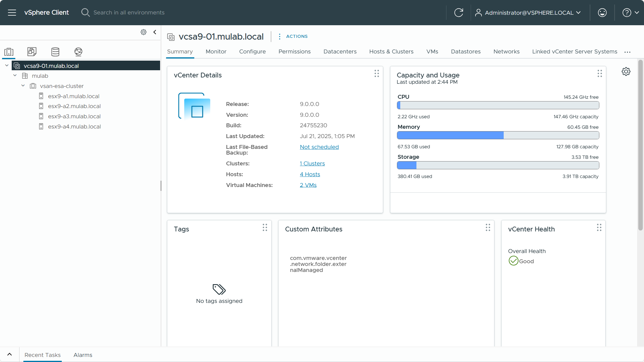Screen dimensions: 644x362
Task: Open the Networking inventory view icon
Action: coord(78,52)
